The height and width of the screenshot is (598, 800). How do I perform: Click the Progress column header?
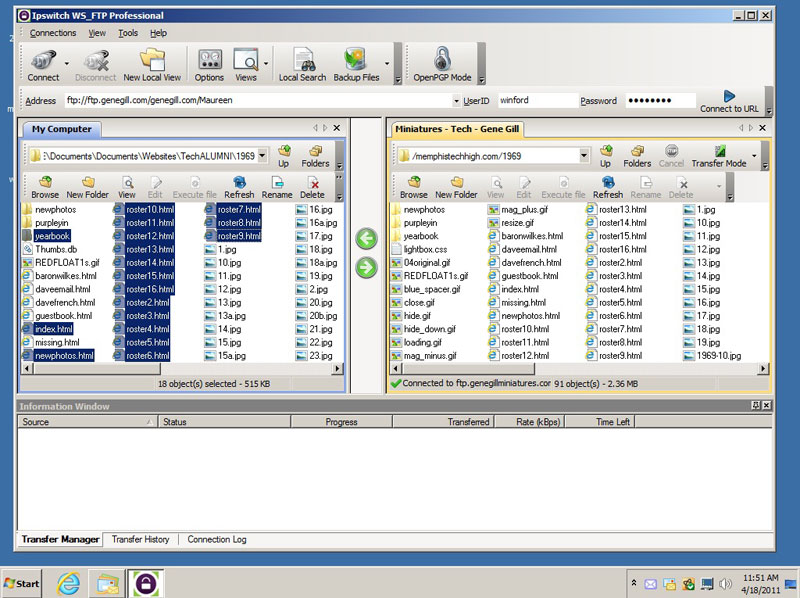[x=341, y=422]
